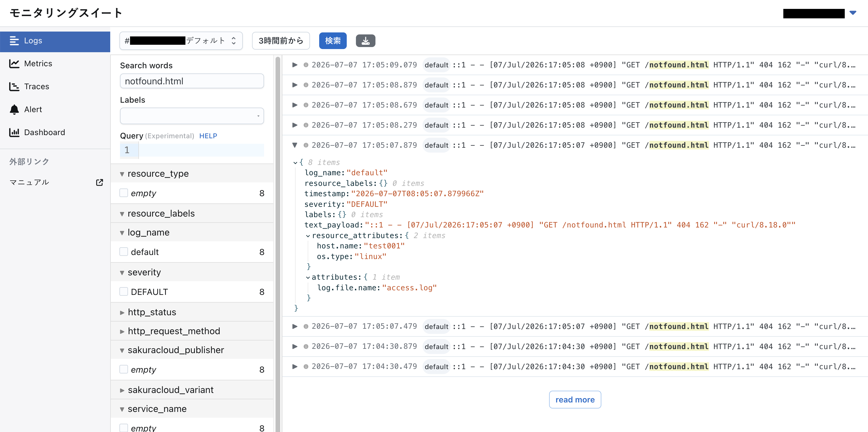
Task: Click the Traces icon in sidebar
Action: point(14,87)
